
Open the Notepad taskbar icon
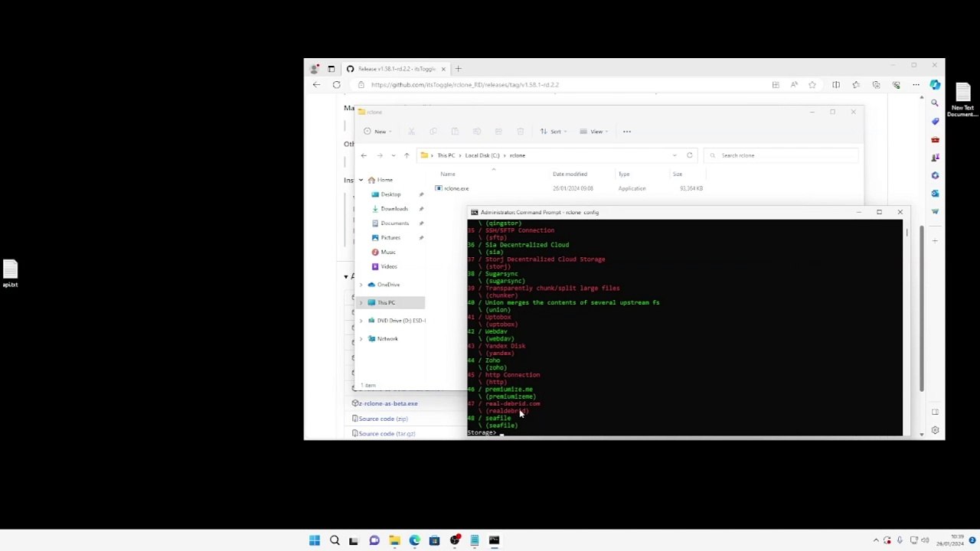[x=474, y=541]
